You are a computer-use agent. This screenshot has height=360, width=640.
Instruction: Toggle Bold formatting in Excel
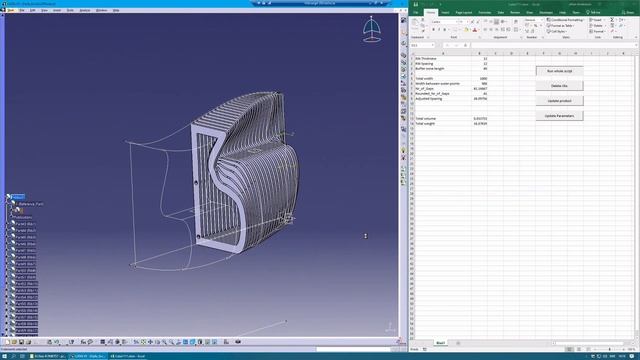pos(433,29)
